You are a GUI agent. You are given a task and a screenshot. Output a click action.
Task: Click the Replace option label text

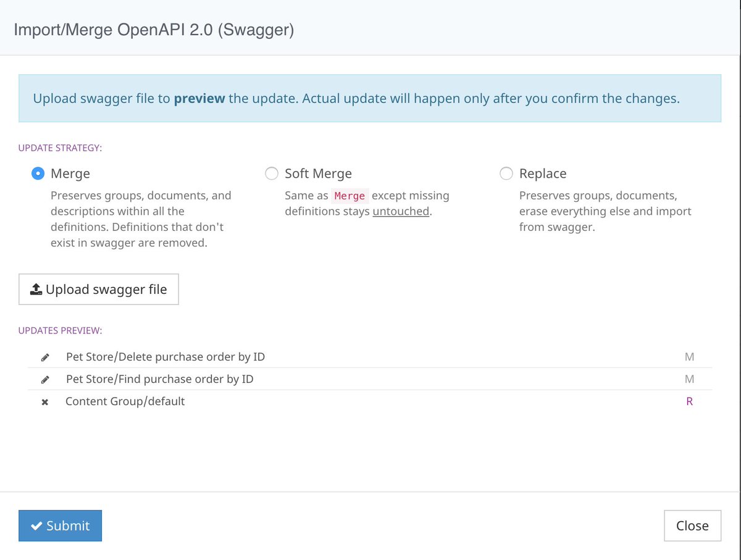click(543, 173)
